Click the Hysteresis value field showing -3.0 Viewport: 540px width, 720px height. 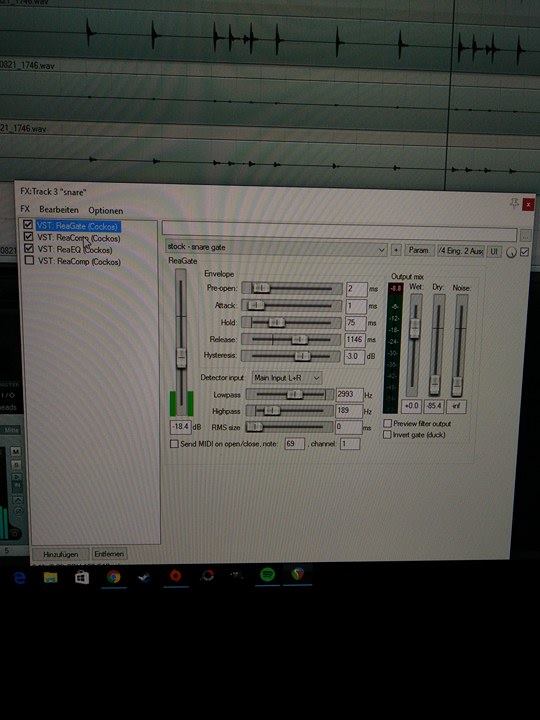354,356
